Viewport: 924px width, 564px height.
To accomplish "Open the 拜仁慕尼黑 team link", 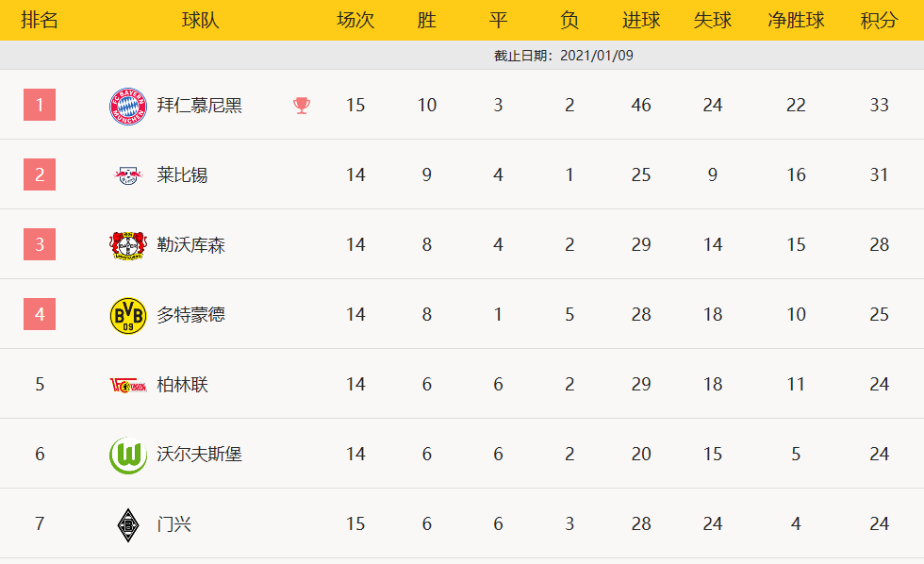I will (x=199, y=105).
